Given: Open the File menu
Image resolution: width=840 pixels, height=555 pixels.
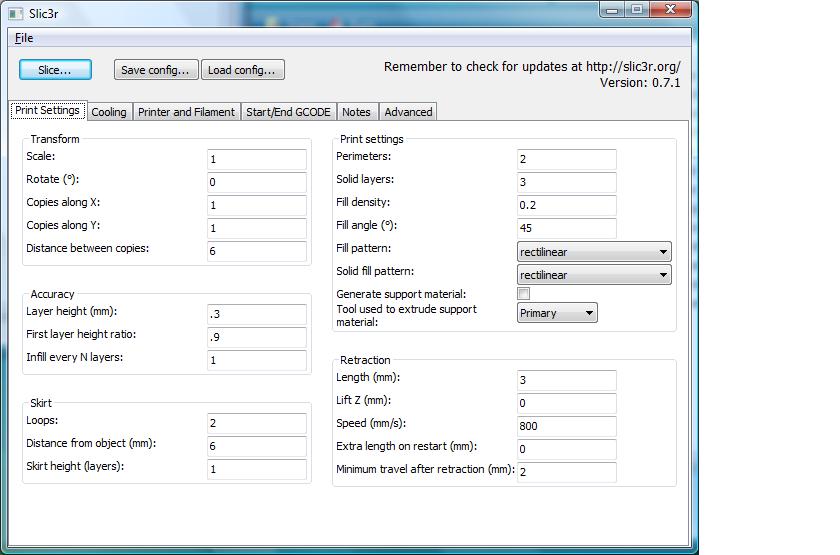Looking at the screenshot, I should click(23, 38).
